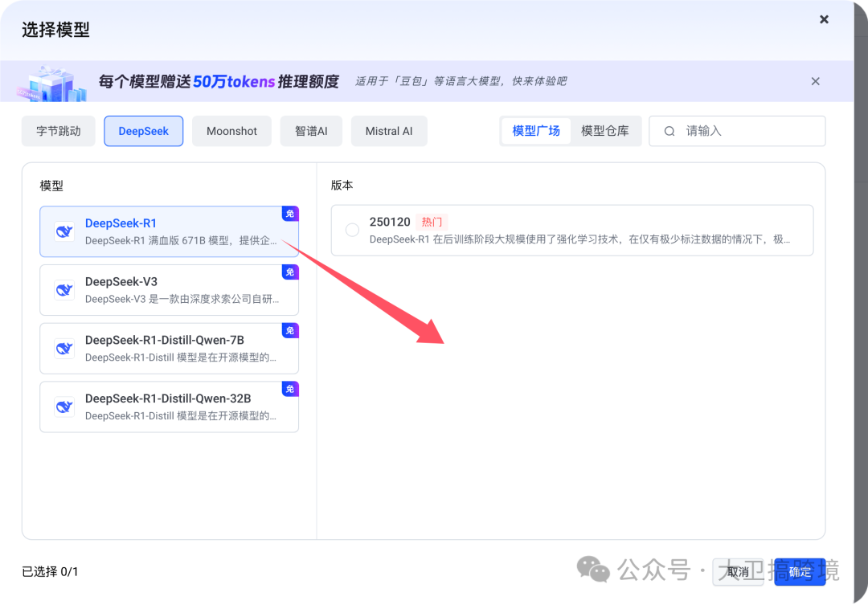This screenshot has height=605, width=868.
Task: Click the 确定 confirm button
Action: tap(800, 571)
